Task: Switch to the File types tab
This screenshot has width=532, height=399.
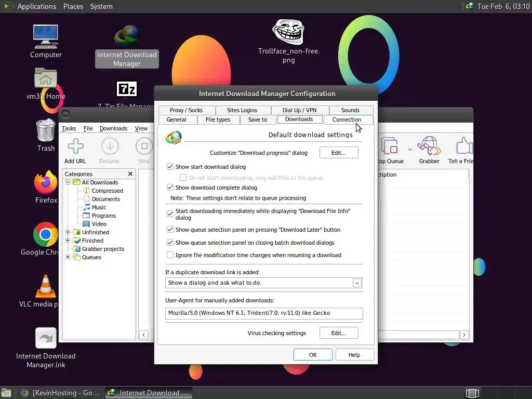Action: (218, 119)
